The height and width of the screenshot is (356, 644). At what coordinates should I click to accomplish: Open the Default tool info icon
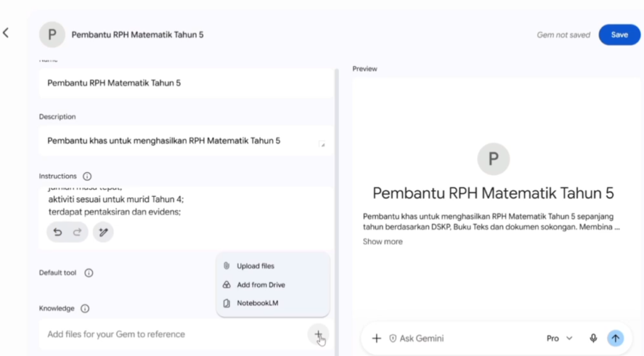pos(89,272)
